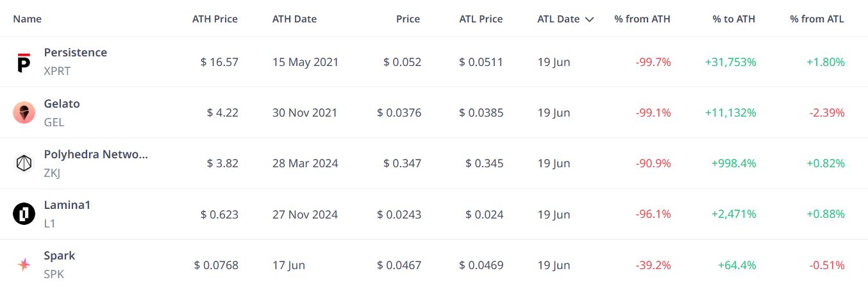The image size is (868, 289).
Task: Click the Spark star logo icon
Action: (x=24, y=265)
